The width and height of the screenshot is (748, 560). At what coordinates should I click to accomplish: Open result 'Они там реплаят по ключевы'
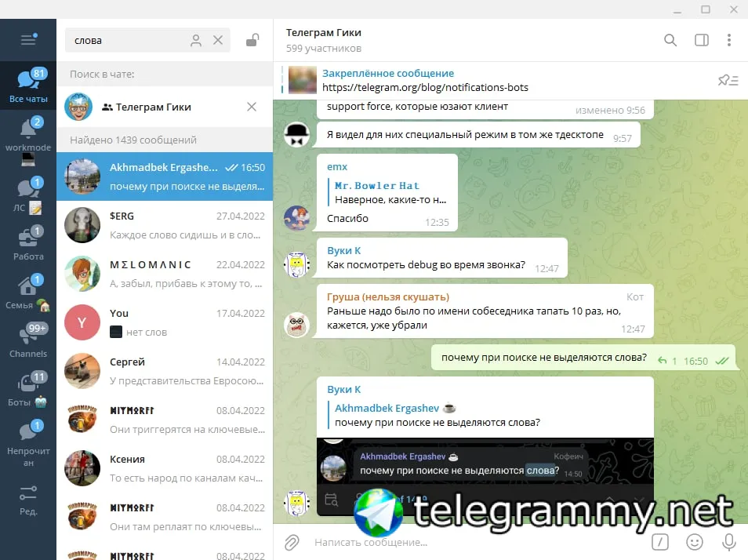[165, 517]
